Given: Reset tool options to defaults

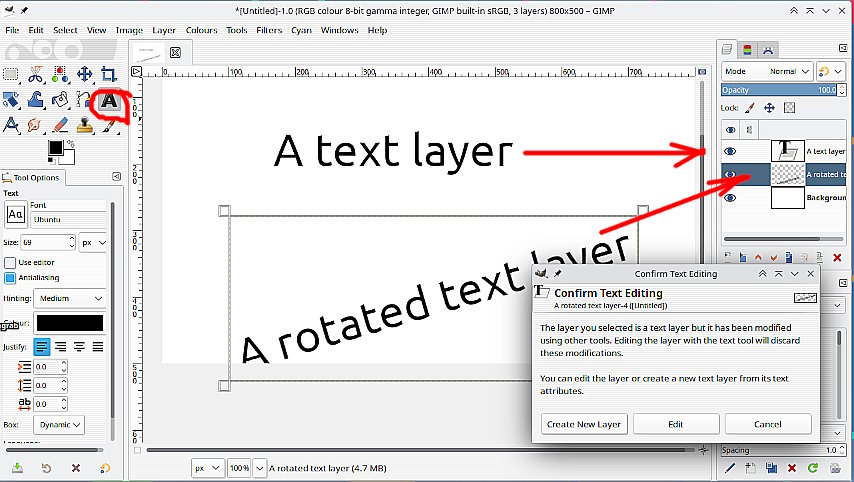Looking at the screenshot, I should (x=105, y=468).
